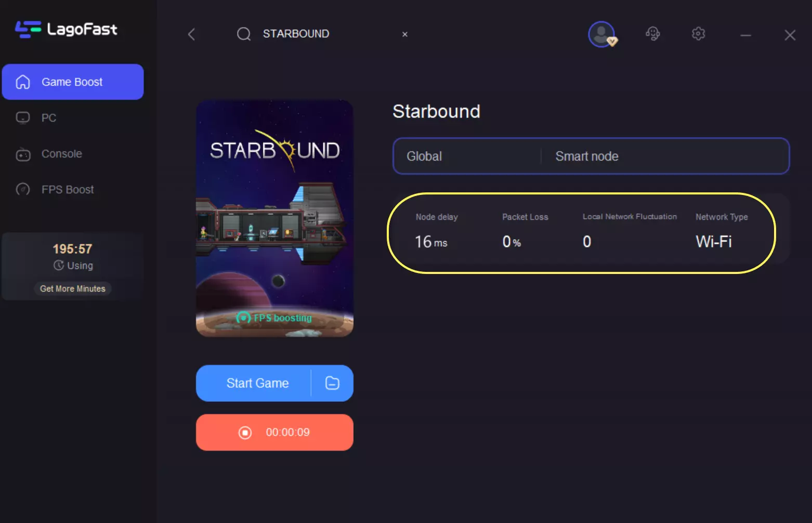Screen dimensions: 812x523
Task: Click the Starbound cover art thumbnail
Action: click(274, 218)
